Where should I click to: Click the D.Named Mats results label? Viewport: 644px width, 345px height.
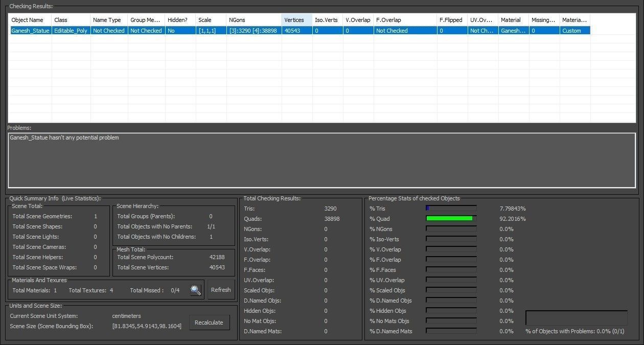(x=263, y=331)
